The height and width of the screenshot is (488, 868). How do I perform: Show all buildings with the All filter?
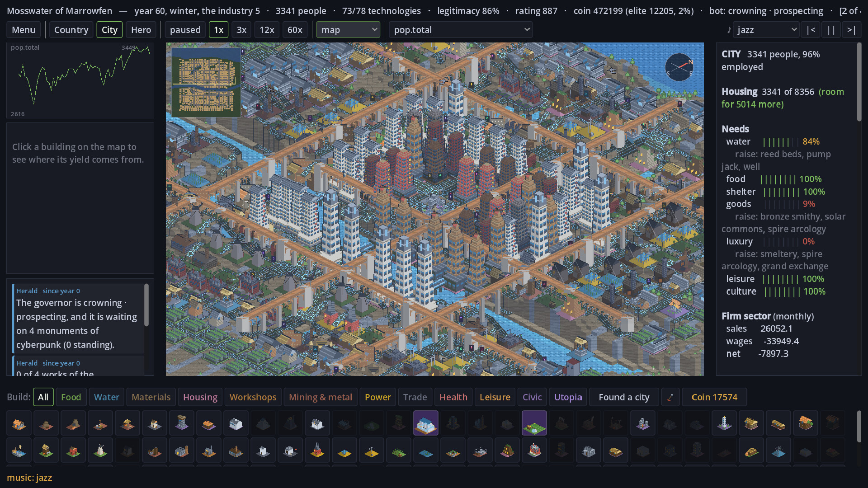43,397
